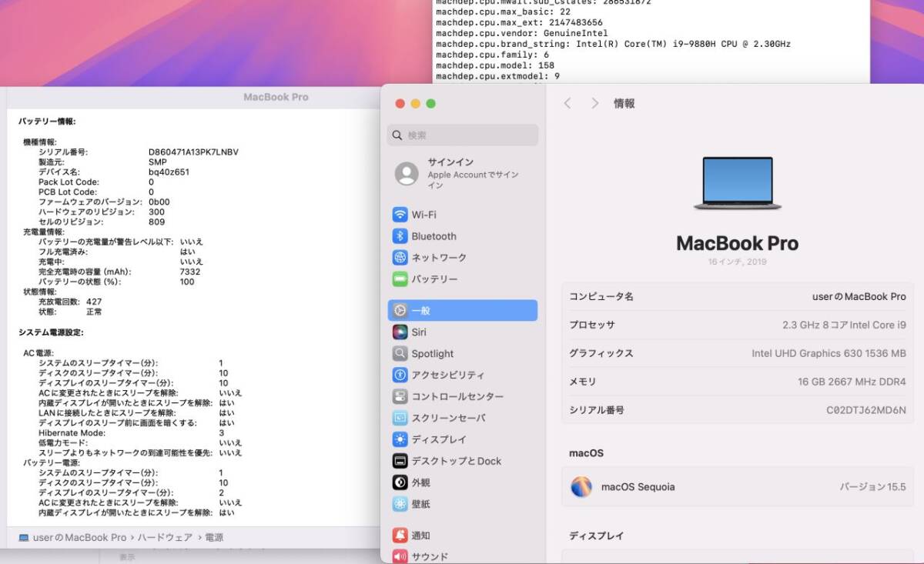Click the machdep.cpu.vendor GenuineIntel line
924x564 pixels.
click(x=521, y=33)
